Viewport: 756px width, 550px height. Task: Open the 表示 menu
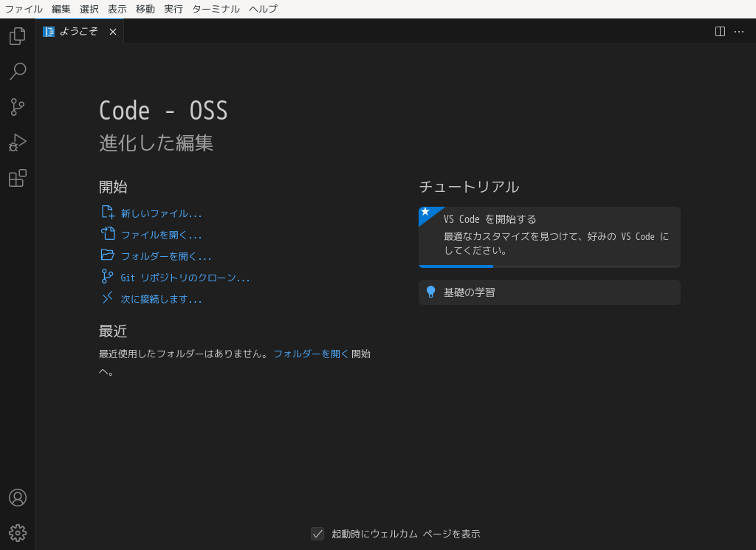tap(117, 9)
